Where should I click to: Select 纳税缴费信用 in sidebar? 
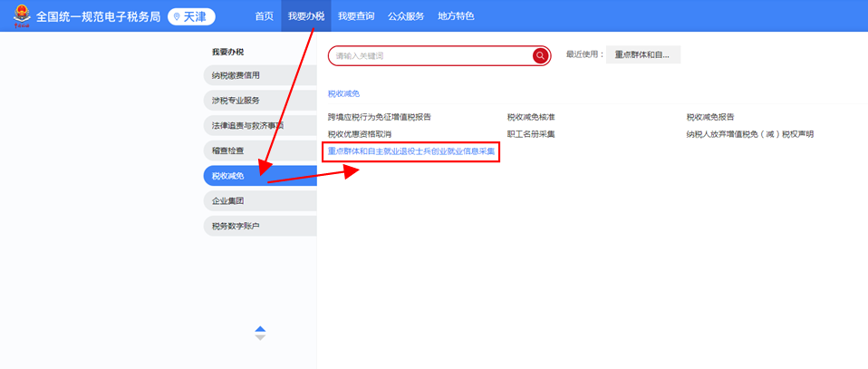tap(260, 75)
